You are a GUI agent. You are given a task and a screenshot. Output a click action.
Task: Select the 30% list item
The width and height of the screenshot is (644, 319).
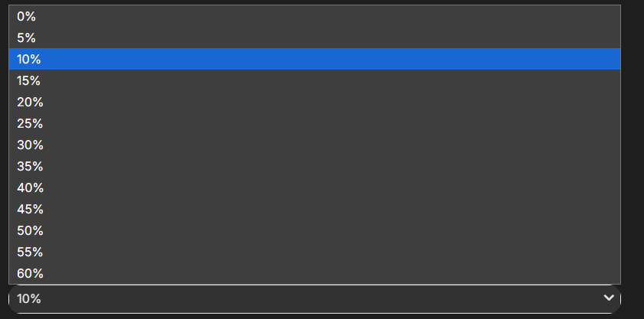pyautogui.click(x=315, y=145)
